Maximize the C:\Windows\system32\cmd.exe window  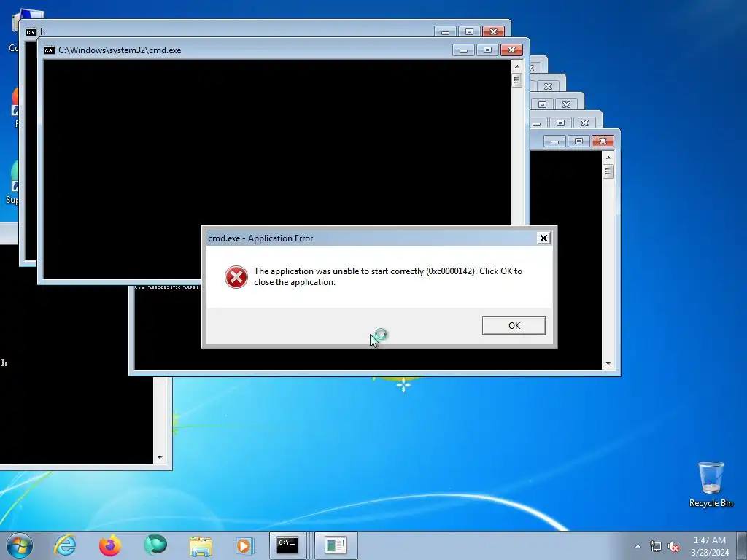(x=487, y=50)
